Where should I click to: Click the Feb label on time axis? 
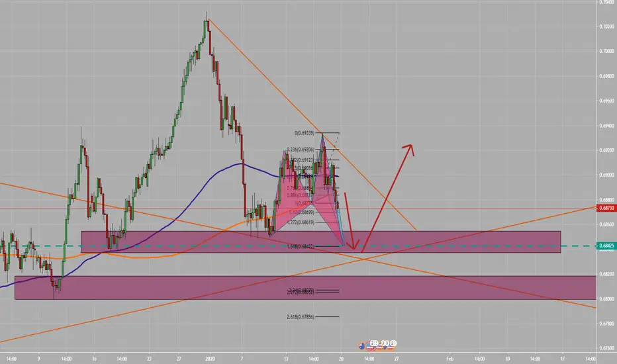click(450, 359)
